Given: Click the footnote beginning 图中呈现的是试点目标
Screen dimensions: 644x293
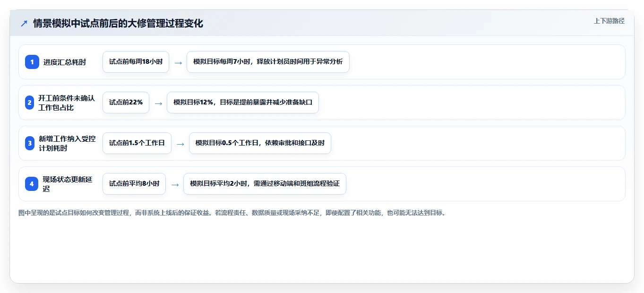Looking at the screenshot, I should [232, 213].
